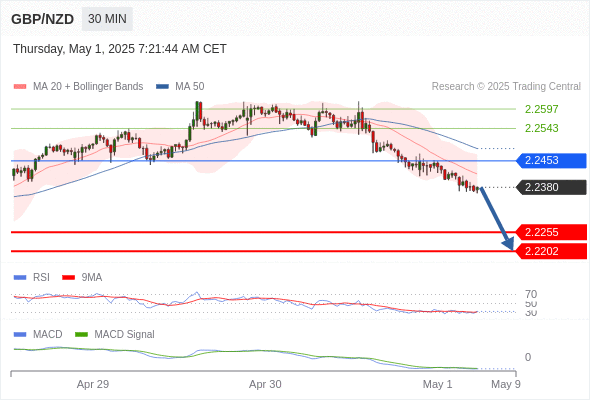Screen dimensions: 590x400
Task: Click the red 2.2255 support price tag
Action: [551, 232]
